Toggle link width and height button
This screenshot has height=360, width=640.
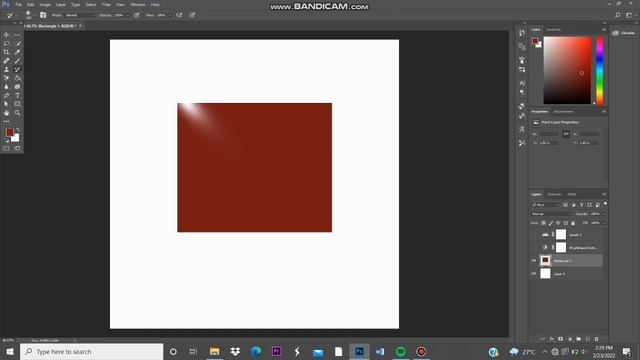pyautogui.click(x=566, y=134)
